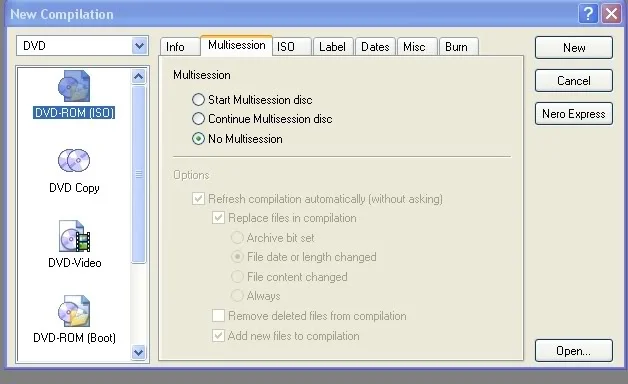Toggle Add new files to compilation
Viewport: 628px width, 384px height.
tap(218, 336)
